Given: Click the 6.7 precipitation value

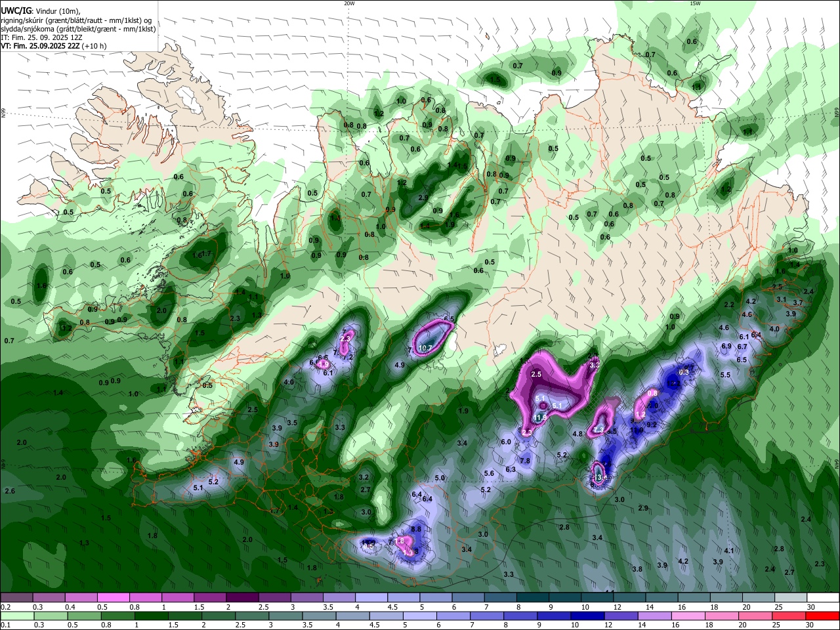Looking at the screenshot, I should (x=742, y=346).
